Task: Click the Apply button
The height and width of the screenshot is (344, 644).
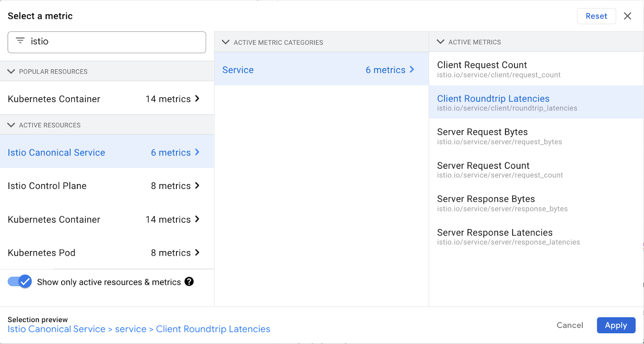Action: (x=616, y=325)
